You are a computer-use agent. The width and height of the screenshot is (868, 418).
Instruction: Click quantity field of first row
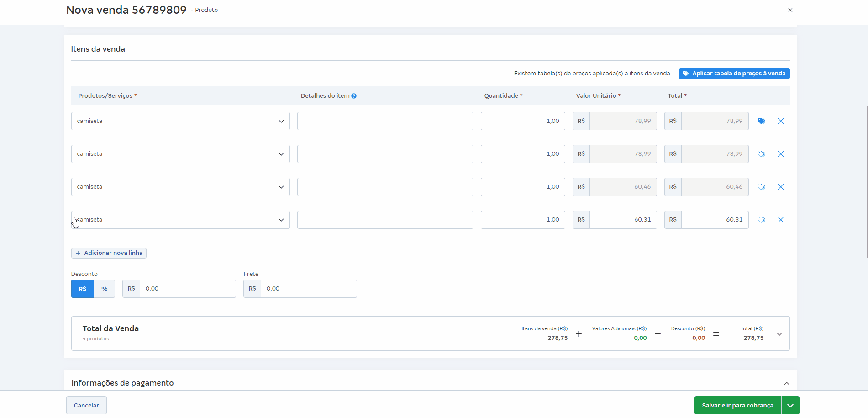pos(523,121)
